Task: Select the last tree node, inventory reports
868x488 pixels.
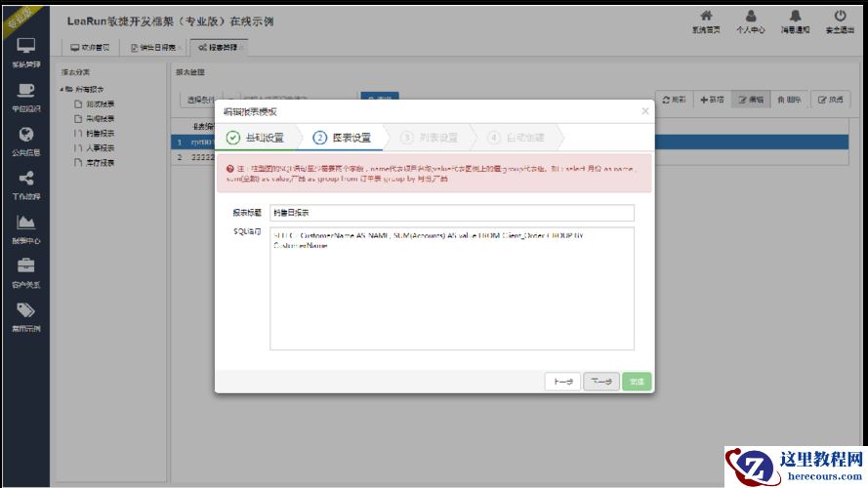Action: coord(94,163)
